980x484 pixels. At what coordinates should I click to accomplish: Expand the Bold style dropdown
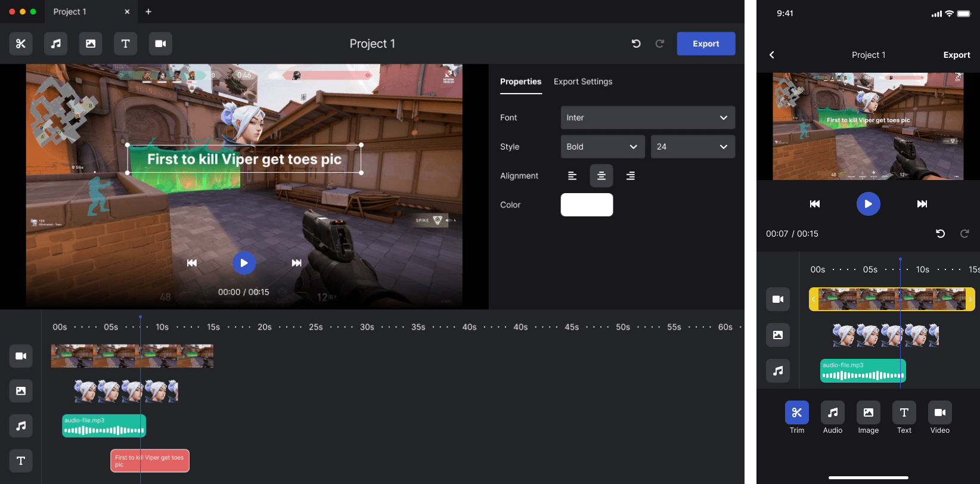coord(602,147)
